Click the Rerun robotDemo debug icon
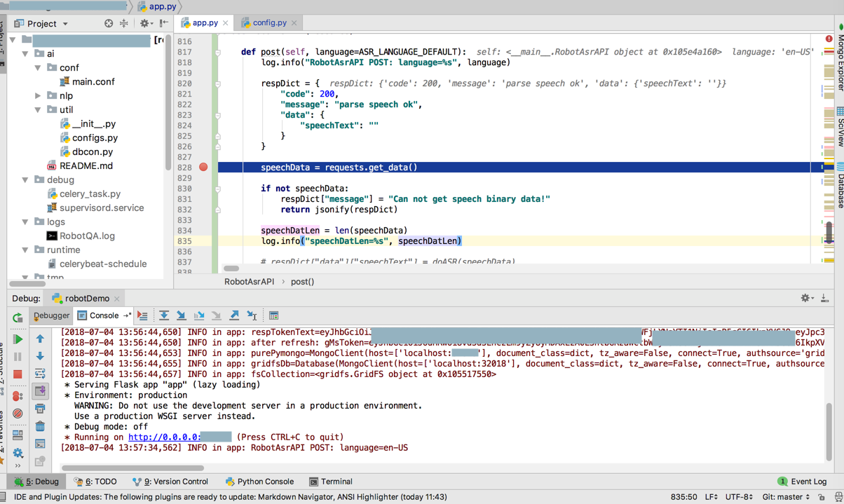 click(x=18, y=318)
